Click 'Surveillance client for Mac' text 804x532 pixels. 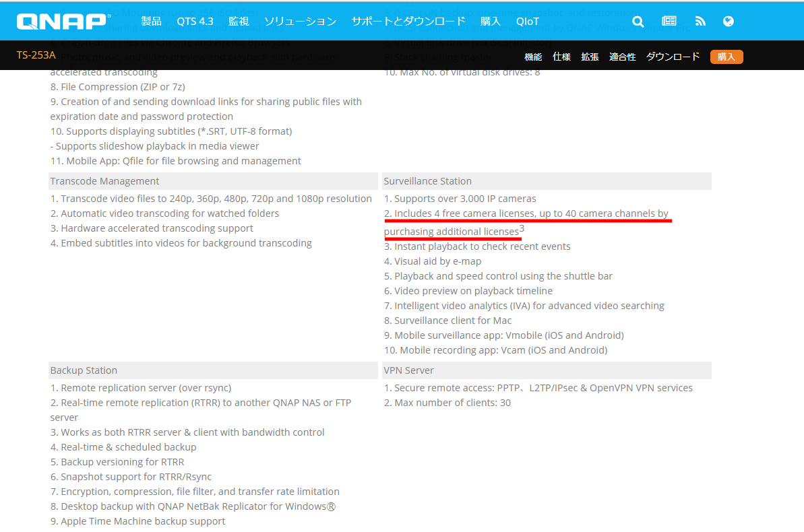447,321
